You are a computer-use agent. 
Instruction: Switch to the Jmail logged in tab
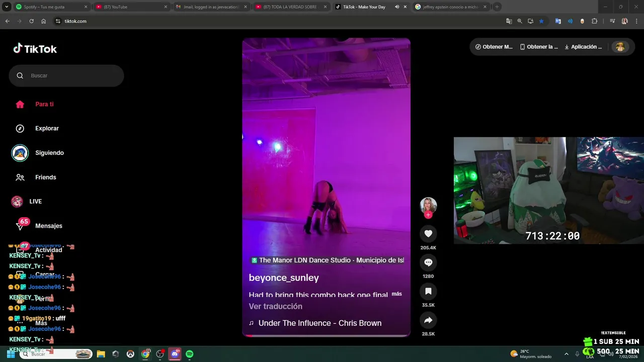pos(211,7)
